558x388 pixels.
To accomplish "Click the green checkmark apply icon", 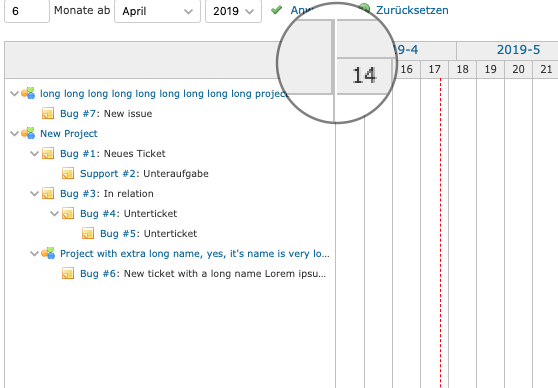I will [276, 10].
